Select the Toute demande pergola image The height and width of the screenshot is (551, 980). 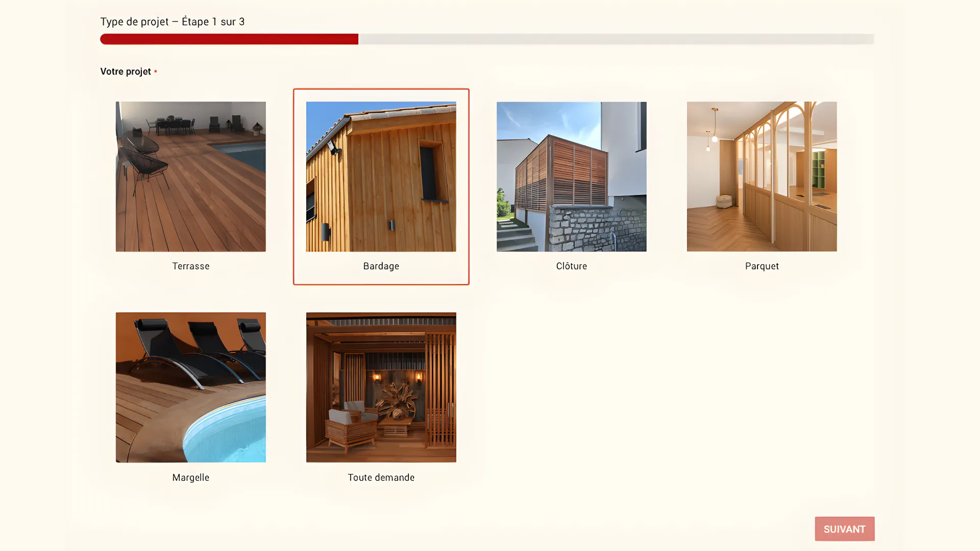pyautogui.click(x=381, y=387)
